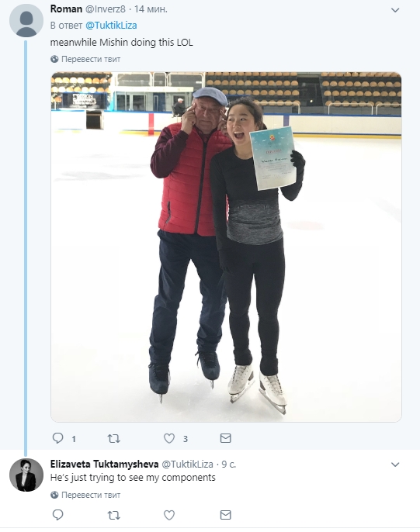This screenshot has width=420, height=532.
Task: Retweet Elizaveta's tweet
Action: 114,516
